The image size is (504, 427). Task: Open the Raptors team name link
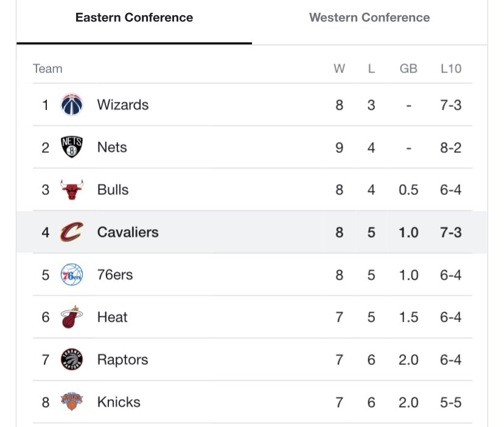coord(123,360)
